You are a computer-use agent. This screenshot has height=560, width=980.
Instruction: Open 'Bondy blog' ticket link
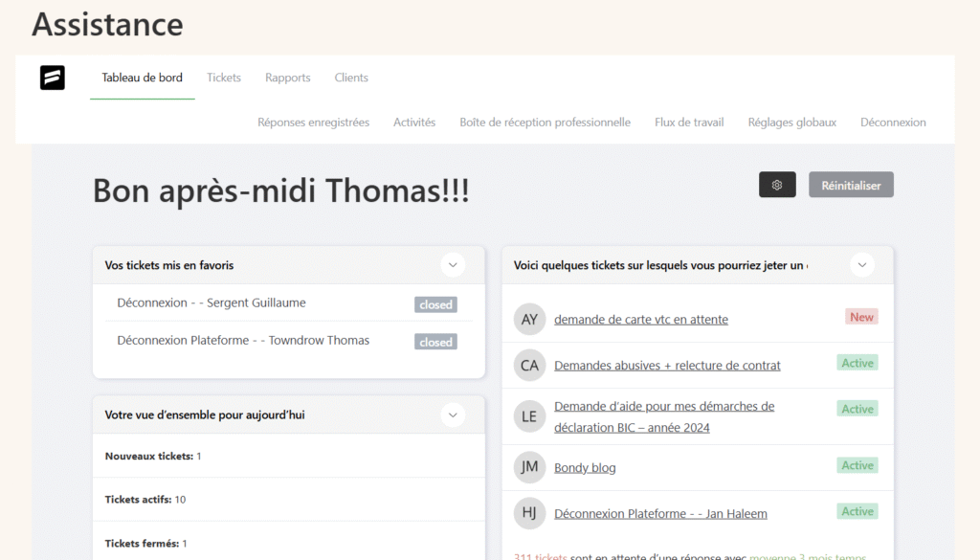pos(585,468)
